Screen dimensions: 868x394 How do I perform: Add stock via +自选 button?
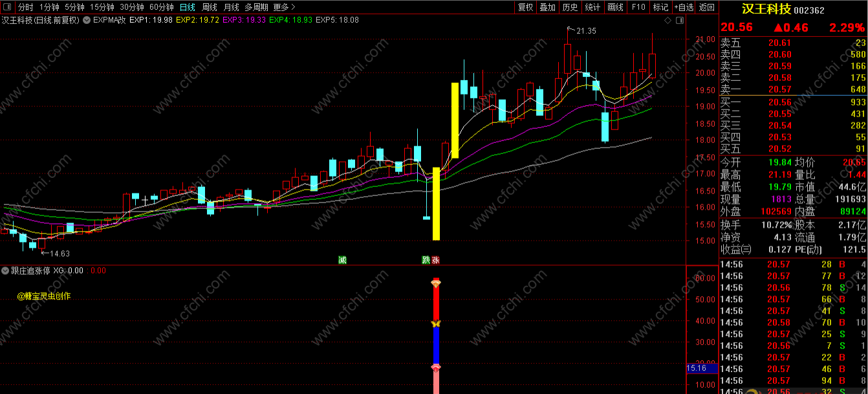point(684,7)
